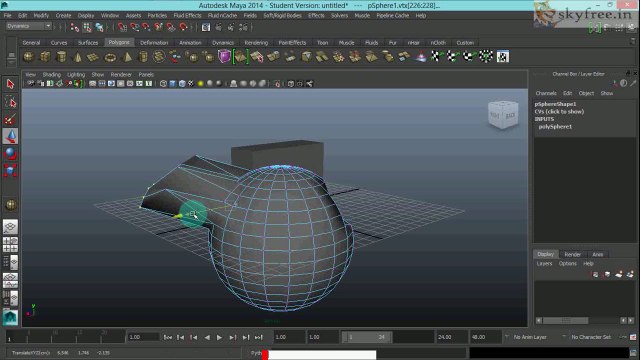The height and width of the screenshot is (360, 640).
Task: Open the script editor icon bottom right
Action: [x=633, y=353]
